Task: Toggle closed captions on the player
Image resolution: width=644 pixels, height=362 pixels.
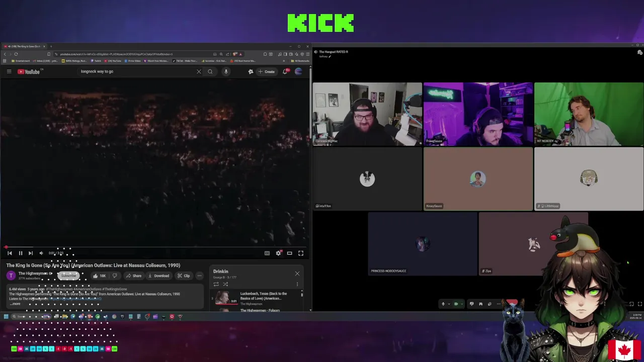Action: click(267, 253)
